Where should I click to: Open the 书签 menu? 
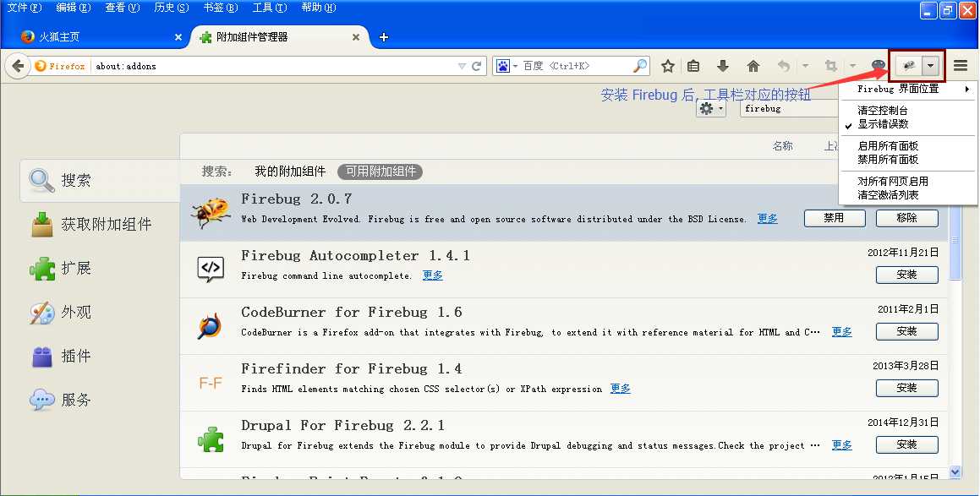[221, 8]
